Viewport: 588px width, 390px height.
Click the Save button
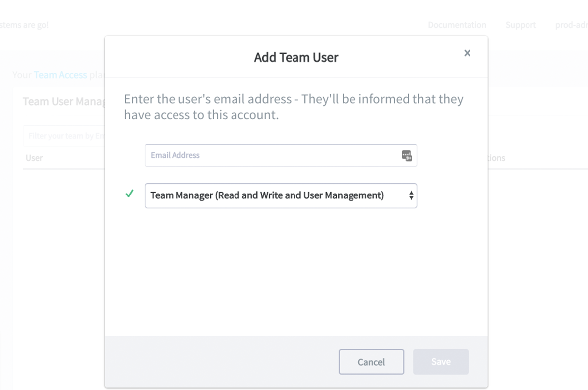[441, 362]
